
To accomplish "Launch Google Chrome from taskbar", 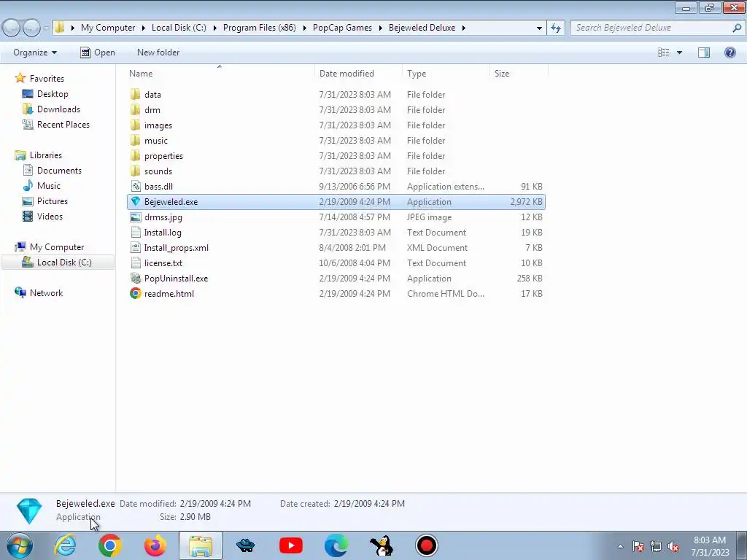I will (x=109, y=545).
